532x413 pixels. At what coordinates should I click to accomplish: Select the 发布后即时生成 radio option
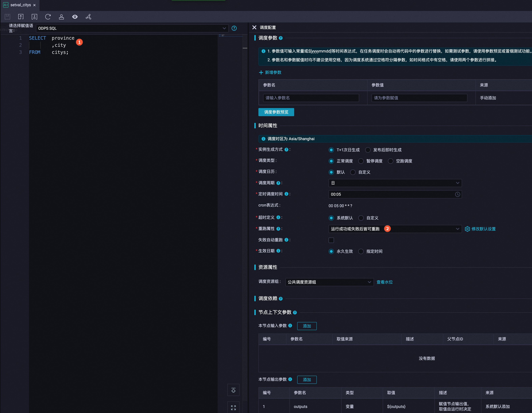click(368, 150)
